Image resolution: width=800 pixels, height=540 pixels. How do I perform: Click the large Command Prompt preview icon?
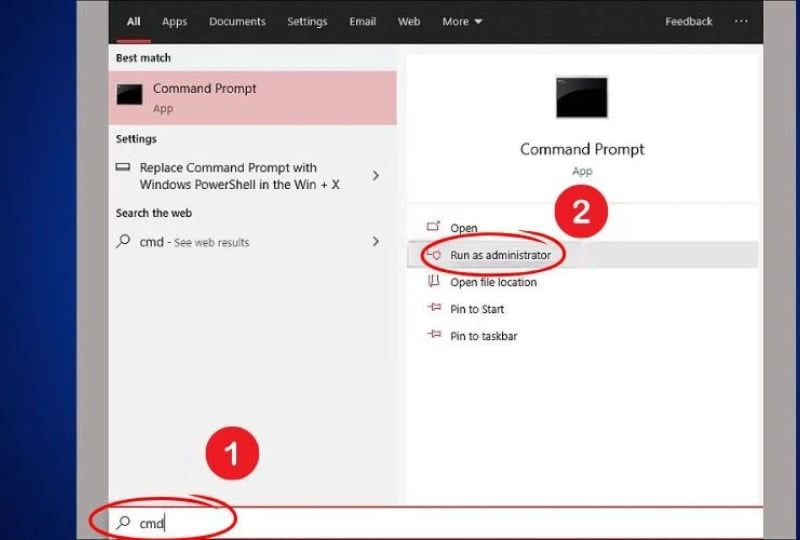point(582,97)
